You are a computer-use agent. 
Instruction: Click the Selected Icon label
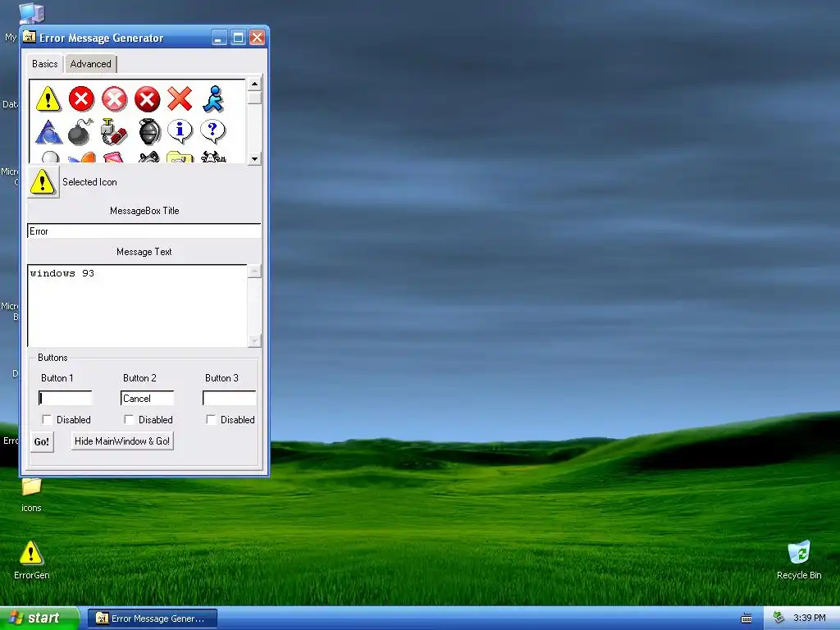pos(89,182)
